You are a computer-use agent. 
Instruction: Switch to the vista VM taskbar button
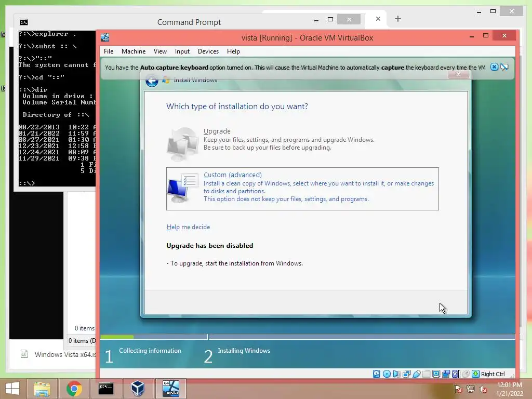click(170, 389)
